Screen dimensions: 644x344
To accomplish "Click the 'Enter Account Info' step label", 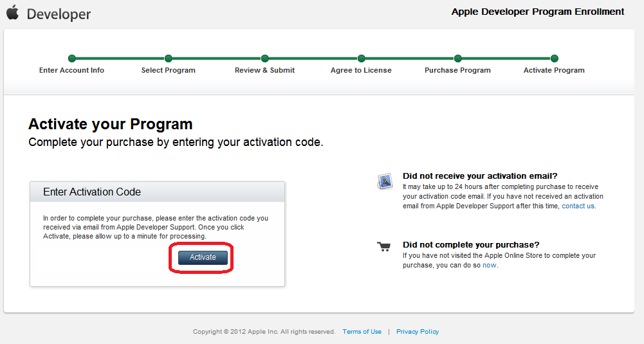I will pyautogui.click(x=71, y=70).
